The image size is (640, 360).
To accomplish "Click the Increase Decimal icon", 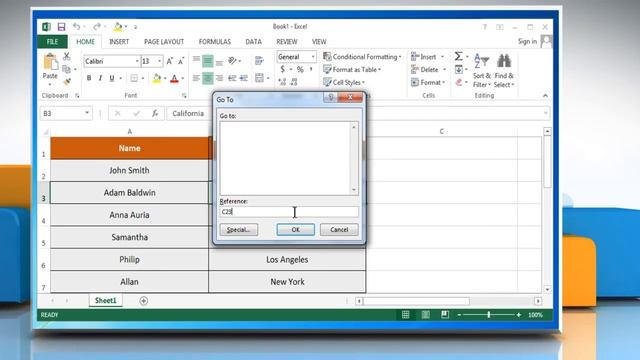I will tap(282, 82).
